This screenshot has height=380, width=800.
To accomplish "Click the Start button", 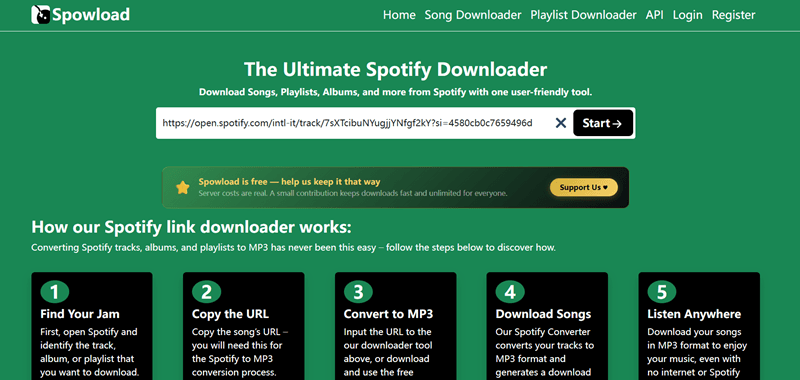I will pyautogui.click(x=603, y=123).
